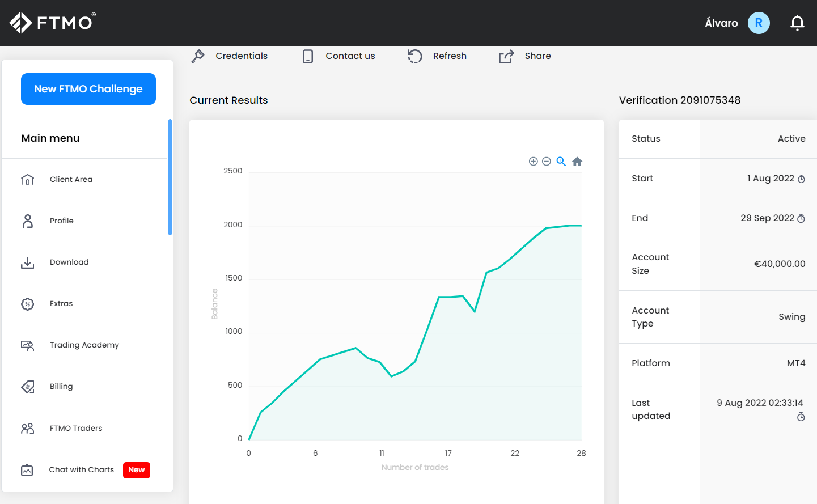This screenshot has height=504, width=817.
Task: Go to Client Area
Action: click(71, 180)
